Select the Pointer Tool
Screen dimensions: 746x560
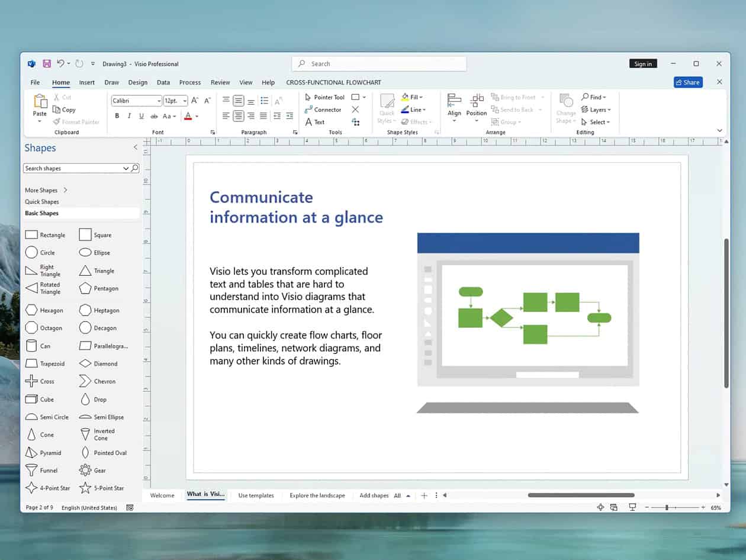tap(326, 96)
